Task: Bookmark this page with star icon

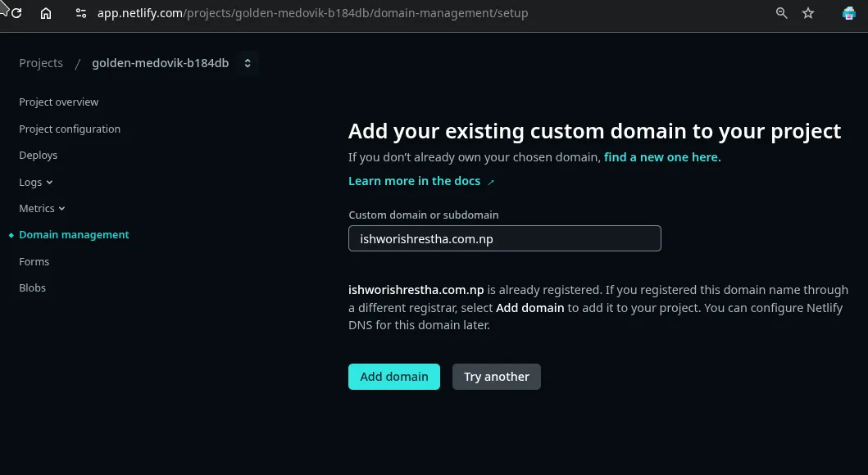Action: pyautogui.click(x=808, y=13)
